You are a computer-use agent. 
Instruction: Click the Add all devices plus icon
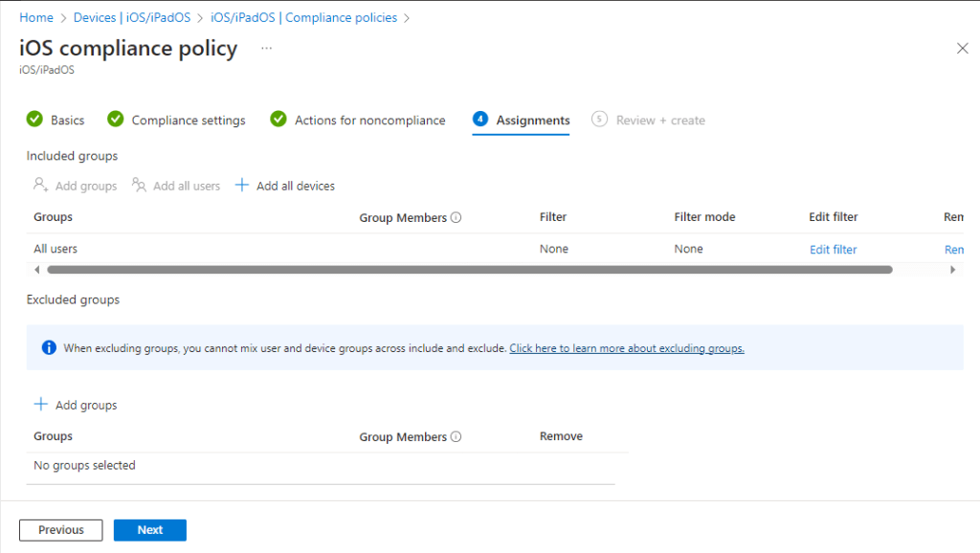pos(242,185)
